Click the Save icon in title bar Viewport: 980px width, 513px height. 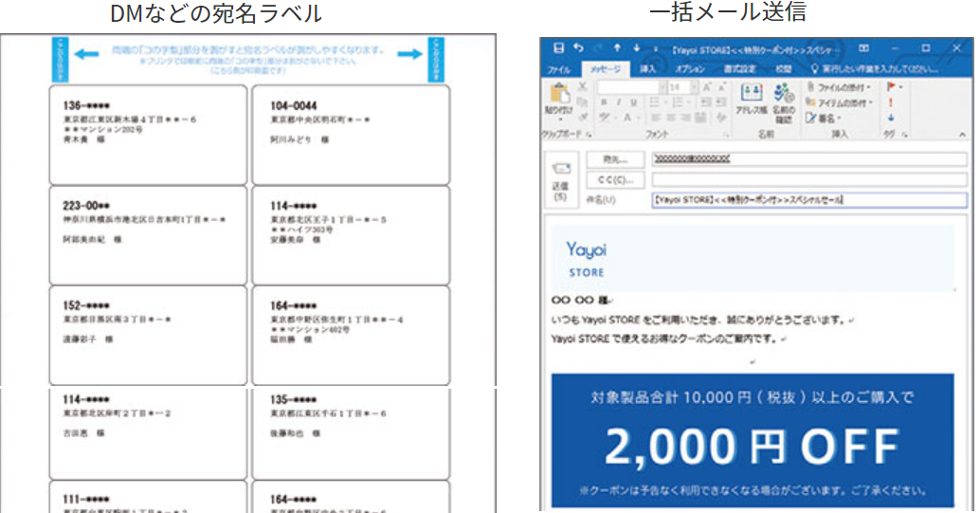tap(557, 47)
